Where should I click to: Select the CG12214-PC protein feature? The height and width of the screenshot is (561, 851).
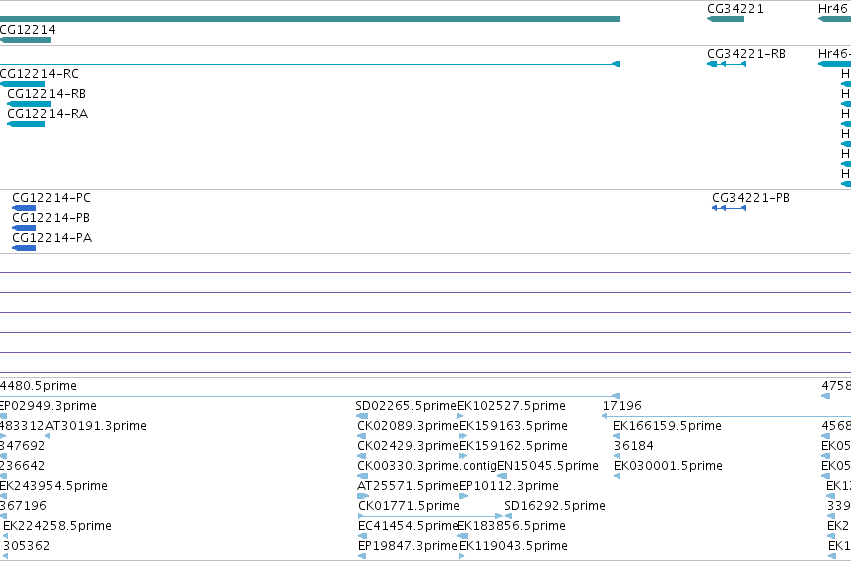[x=24, y=208]
